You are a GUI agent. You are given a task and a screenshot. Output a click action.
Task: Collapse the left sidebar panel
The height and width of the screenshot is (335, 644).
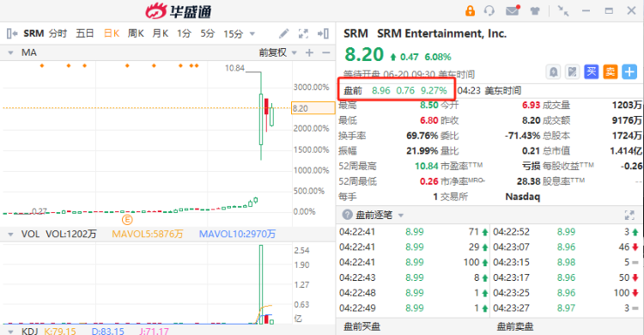click(12, 33)
